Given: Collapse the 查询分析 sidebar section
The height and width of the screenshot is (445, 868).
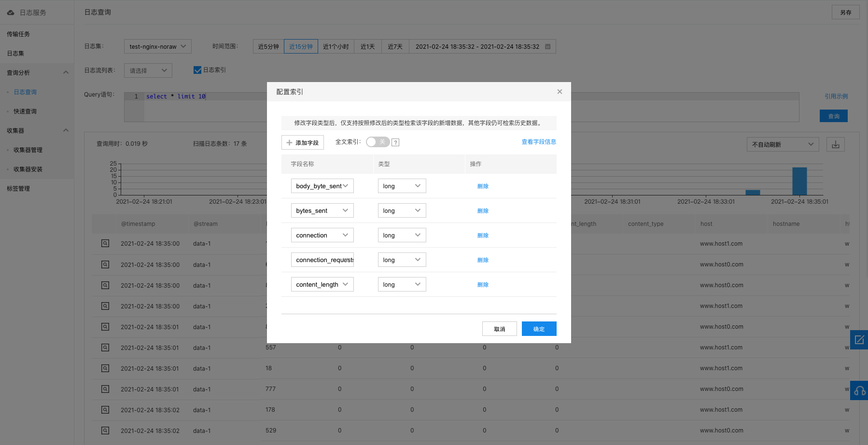Looking at the screenshot, I should tap(66, 72).
